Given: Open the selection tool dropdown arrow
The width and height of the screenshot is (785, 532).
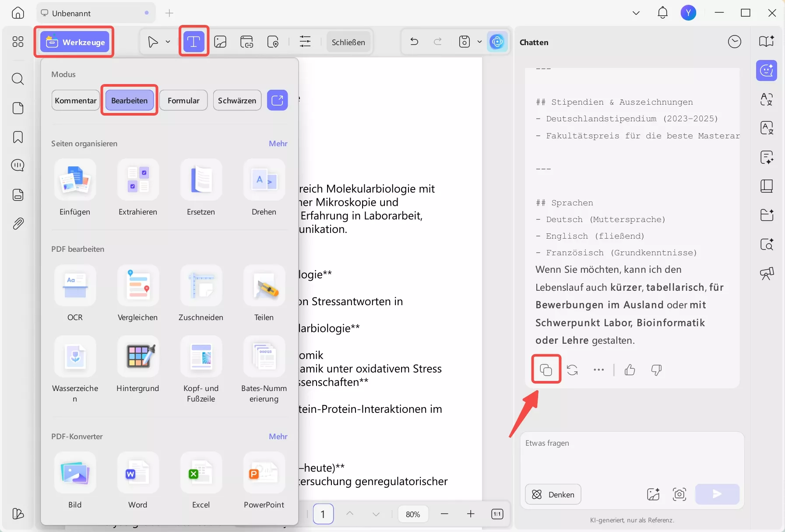Looking at the screenshot, I should coord(167,42).
